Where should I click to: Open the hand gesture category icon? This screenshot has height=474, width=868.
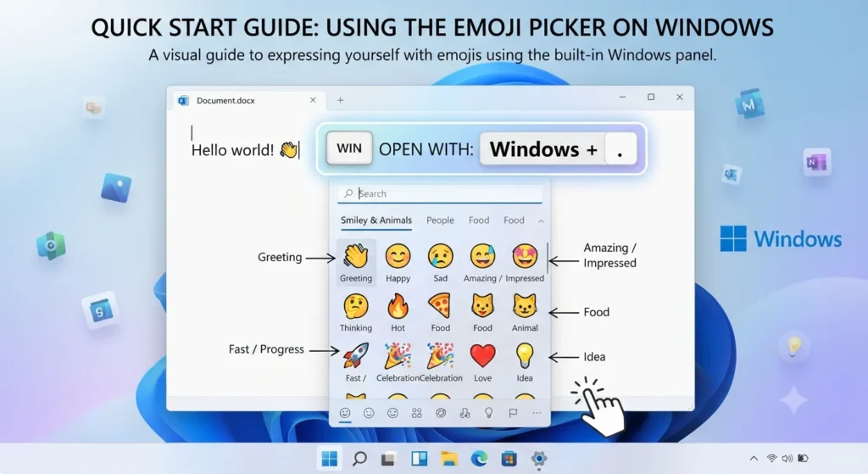tap(465, 413)
